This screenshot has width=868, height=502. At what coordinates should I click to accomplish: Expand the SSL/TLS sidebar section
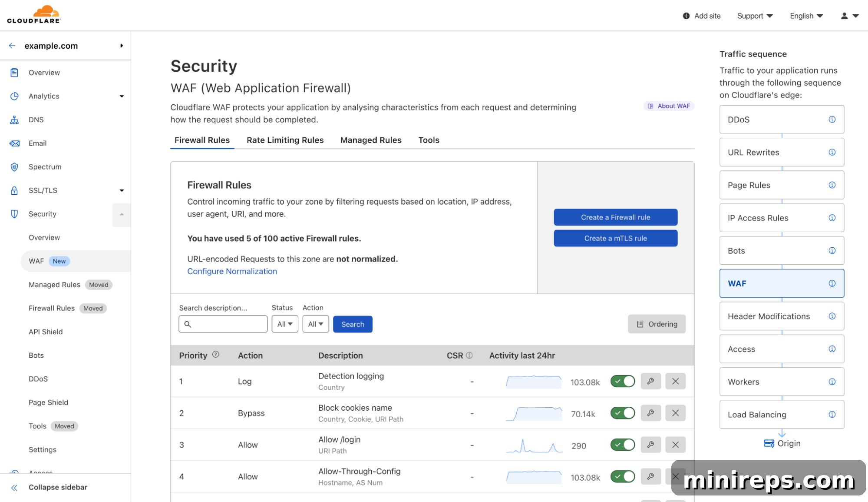click(x=122, y=190)
